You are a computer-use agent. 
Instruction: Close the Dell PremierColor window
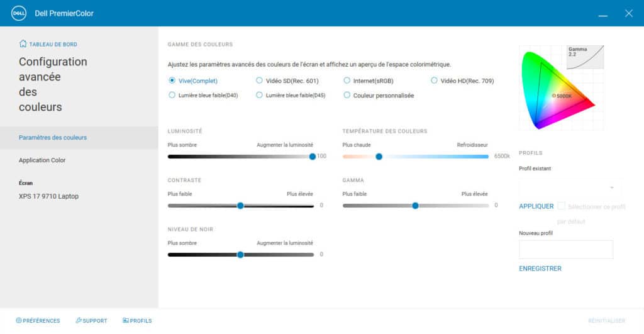point(629,13)
